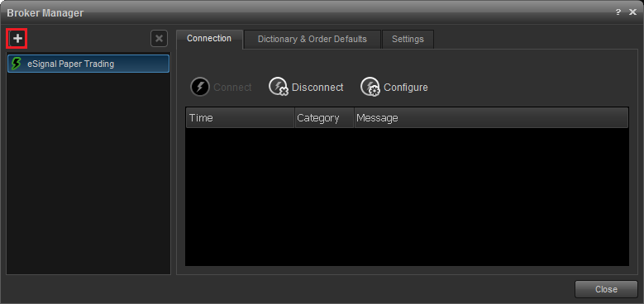This screenshot has height=304, width=644.
Task: Select eSignal Paper Trading broker entry
Action: (88, 64)
